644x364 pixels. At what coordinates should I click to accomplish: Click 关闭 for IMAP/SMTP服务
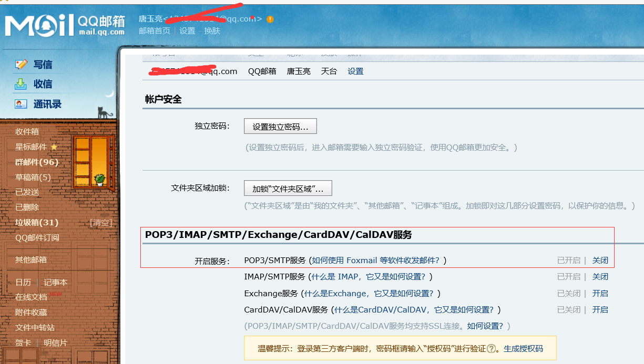point(600,277)
